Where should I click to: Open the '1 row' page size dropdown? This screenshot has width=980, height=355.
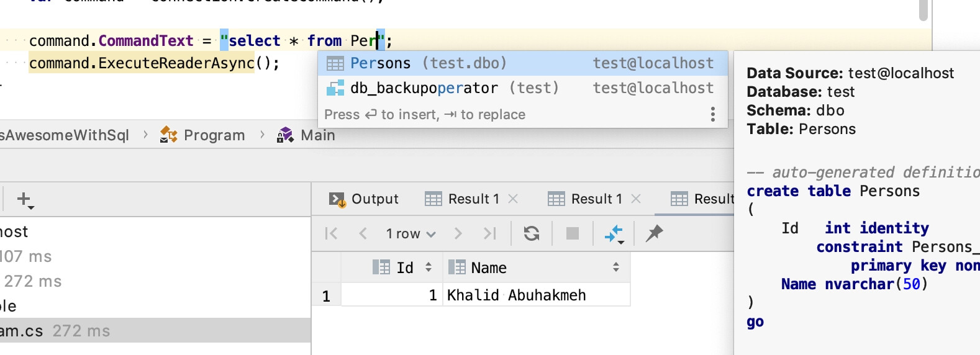click(x=411, y=234)
